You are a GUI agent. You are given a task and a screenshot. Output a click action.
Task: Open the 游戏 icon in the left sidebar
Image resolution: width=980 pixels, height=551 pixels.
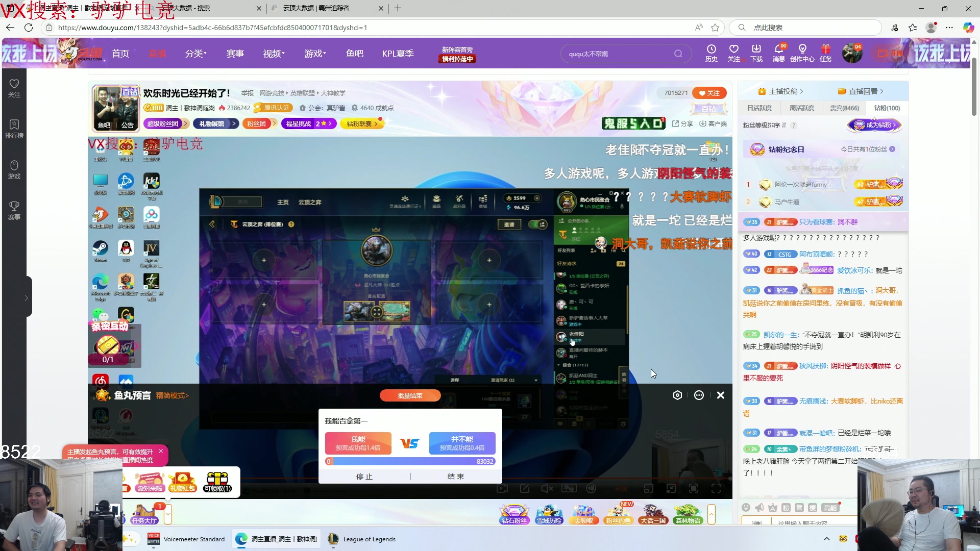pos(14,170)
